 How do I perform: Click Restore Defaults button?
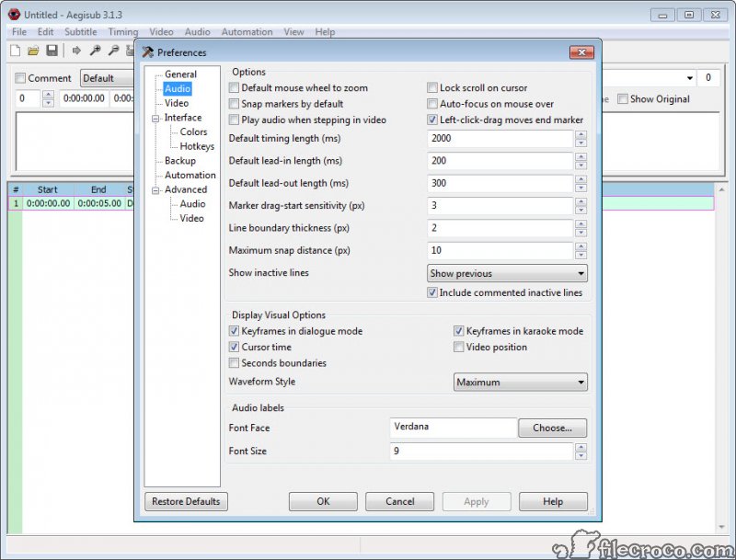[186, 501]
